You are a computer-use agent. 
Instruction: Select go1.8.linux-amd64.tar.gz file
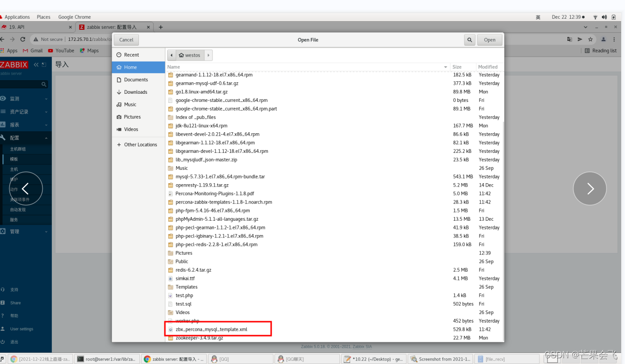click(335, 92)
